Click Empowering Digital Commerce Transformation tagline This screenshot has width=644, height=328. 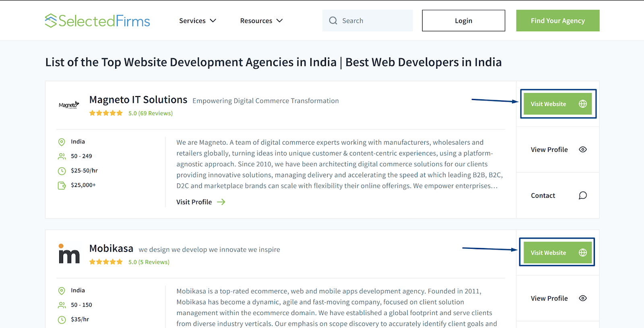[x=266, y=101]
